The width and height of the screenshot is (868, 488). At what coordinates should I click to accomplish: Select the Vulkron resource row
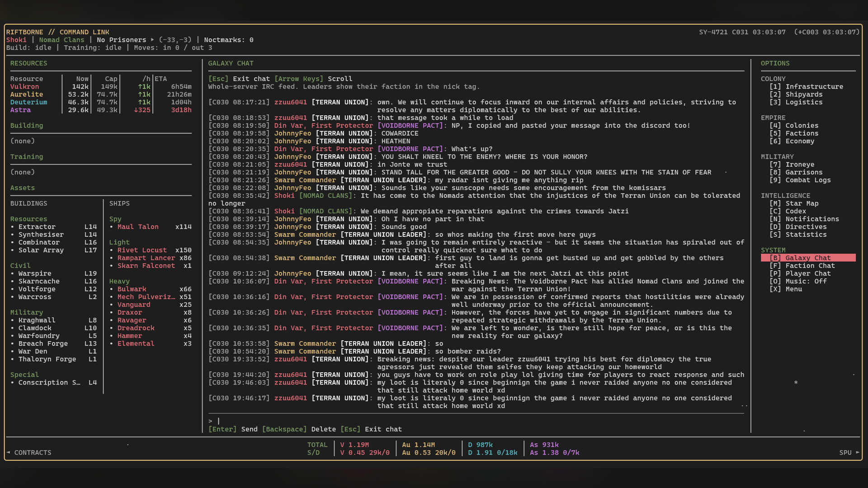coord(101,86)
